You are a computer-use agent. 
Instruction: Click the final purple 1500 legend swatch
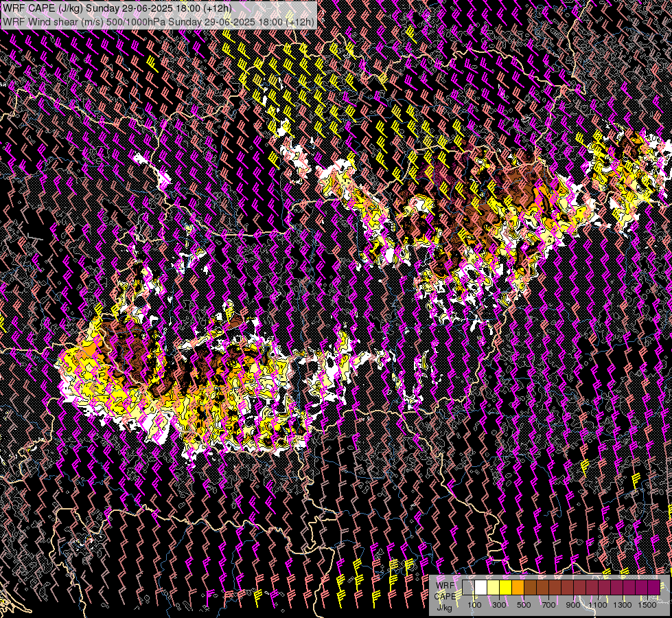(x=653, y=588)
